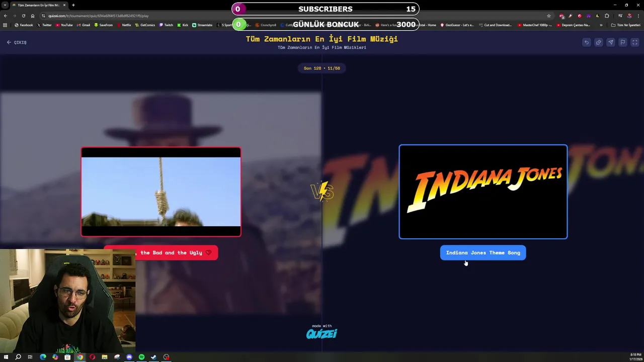Open OBS Studio from the taskbar
644x362 pixels.
click(166, 357)
